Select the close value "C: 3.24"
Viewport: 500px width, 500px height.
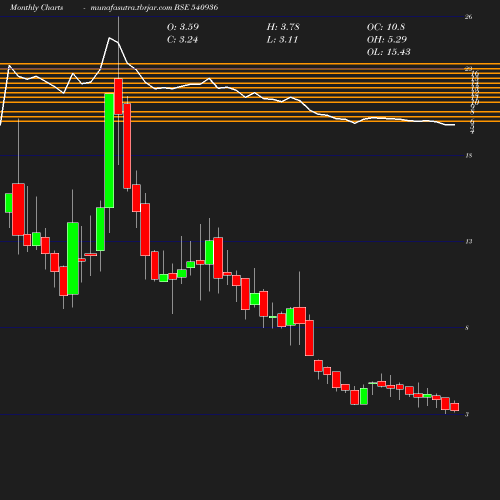[x=182, y=40]
